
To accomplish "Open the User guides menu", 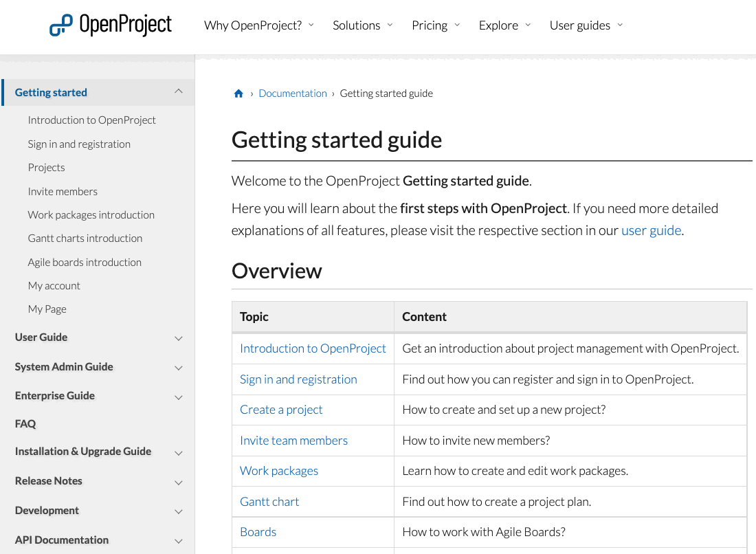I will [x=580, y=25].
